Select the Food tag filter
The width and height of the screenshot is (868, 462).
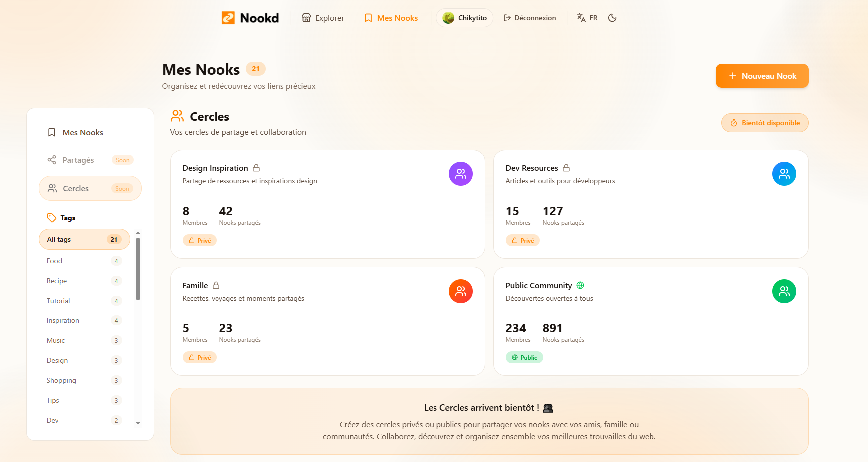click(54, 260)
